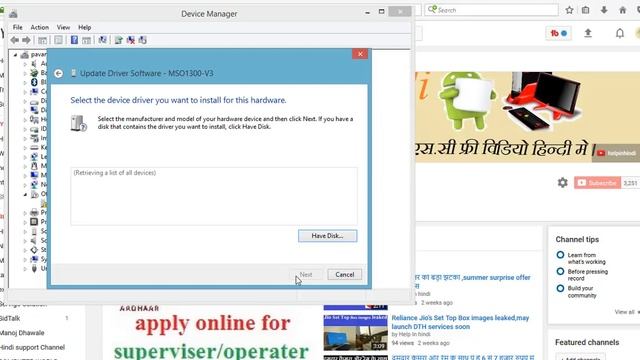Click the browser Search field
This screenshot has width=640, height=360.
[491, 10]
